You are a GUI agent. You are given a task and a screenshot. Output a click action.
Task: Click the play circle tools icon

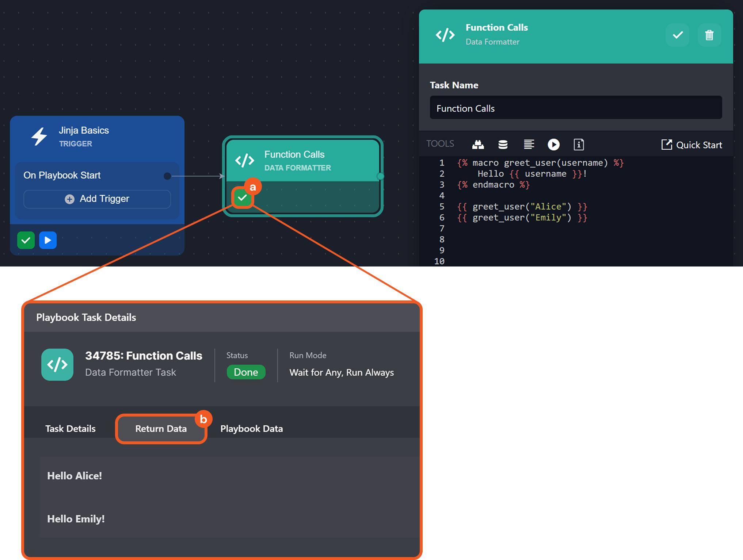point(553,145)
